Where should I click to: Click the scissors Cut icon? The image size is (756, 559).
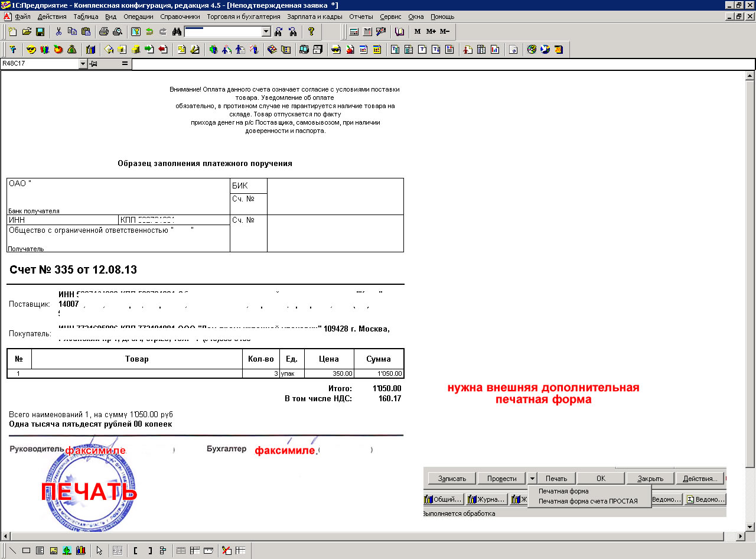(x=58, y=31)
